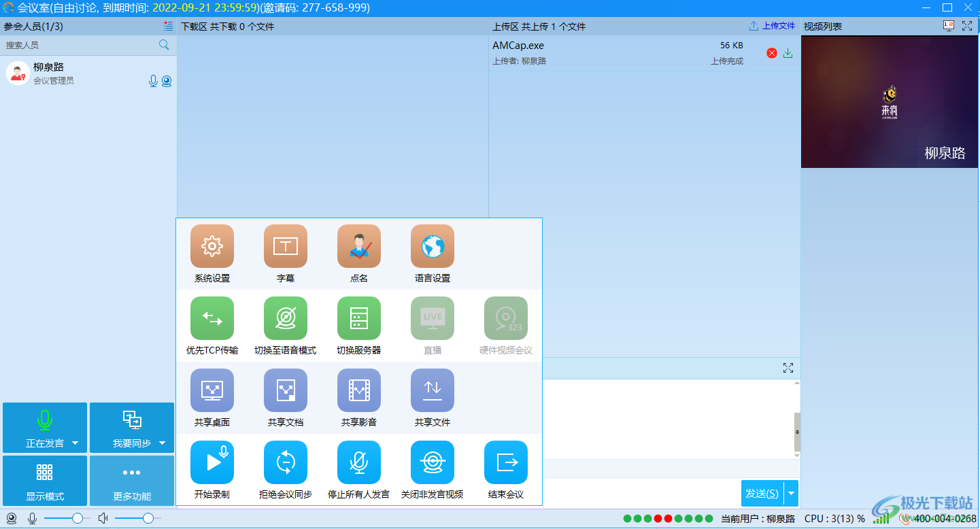Start recording with 开始录制
Viewport: 980px width, 529px height.
tap(212, 462)
